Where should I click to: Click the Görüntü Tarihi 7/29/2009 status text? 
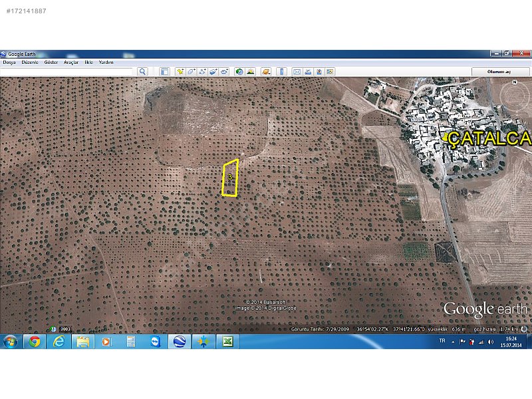point(320,329)
